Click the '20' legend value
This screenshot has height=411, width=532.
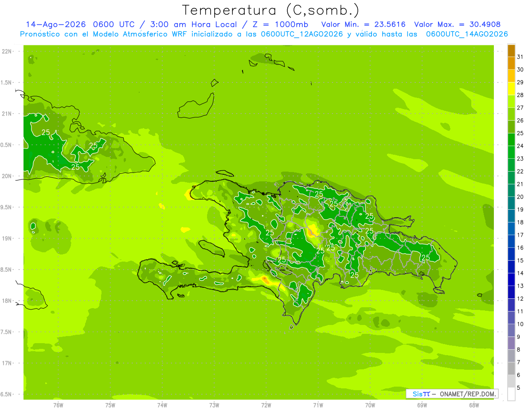tap(520, 197)
